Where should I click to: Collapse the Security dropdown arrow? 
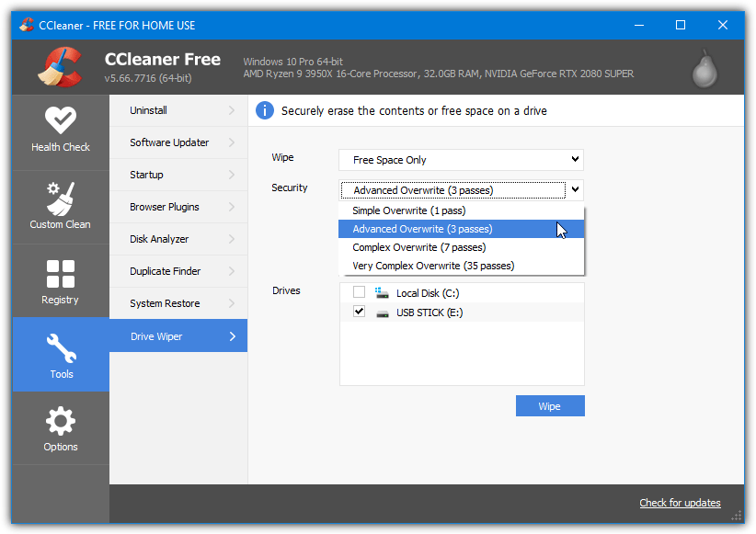575,189
